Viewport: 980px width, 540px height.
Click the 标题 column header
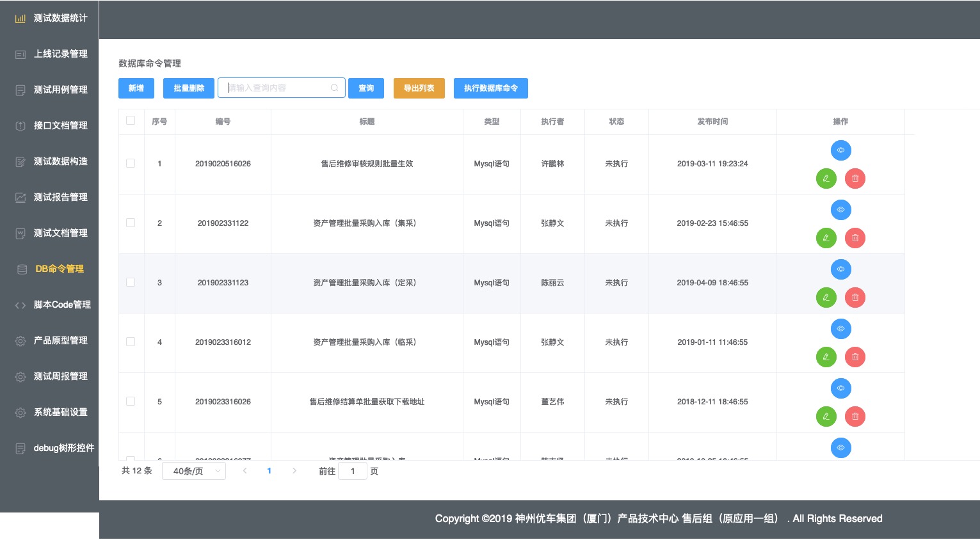point(367,122)
